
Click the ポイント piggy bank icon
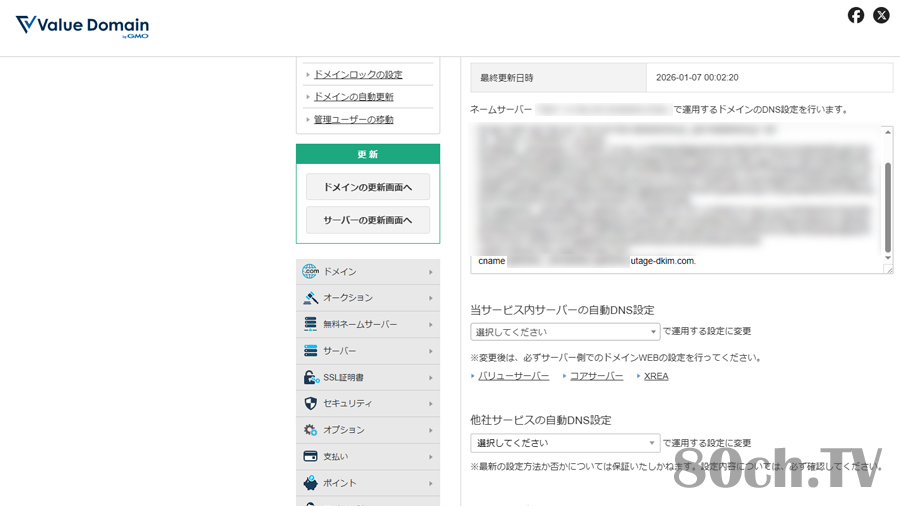click(x=310, y=483)
